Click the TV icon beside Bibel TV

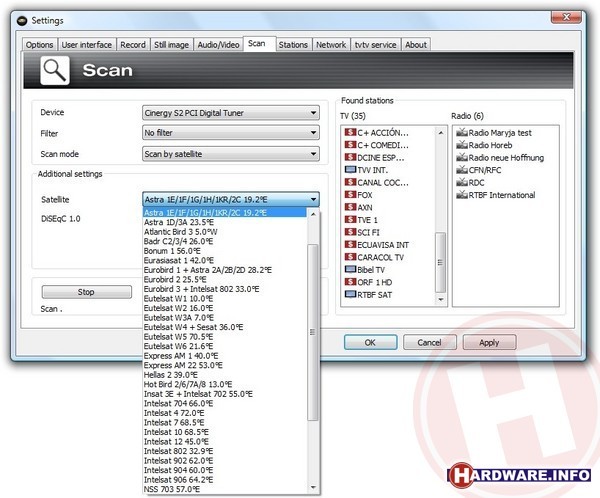click(350, 269)
